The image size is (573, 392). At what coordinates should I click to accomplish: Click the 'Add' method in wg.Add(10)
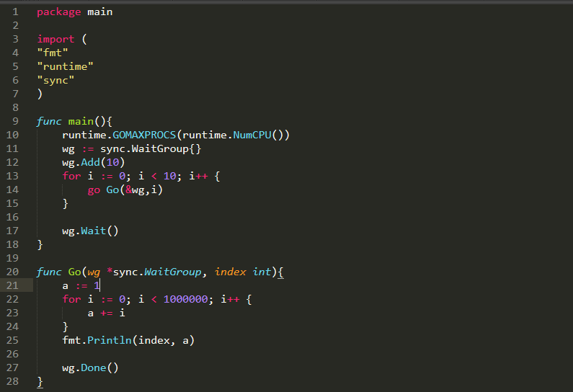[x=90, y=162]
